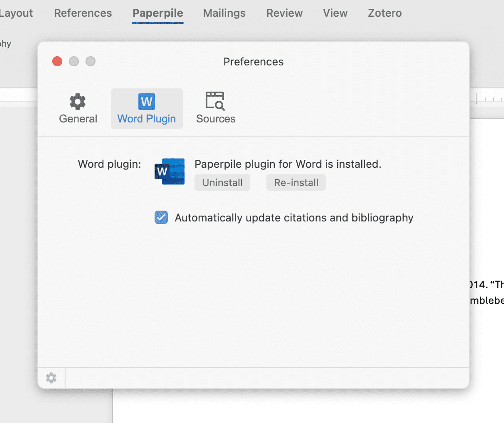
Task: Click the Word plugin field label
Action: (109, 164)
